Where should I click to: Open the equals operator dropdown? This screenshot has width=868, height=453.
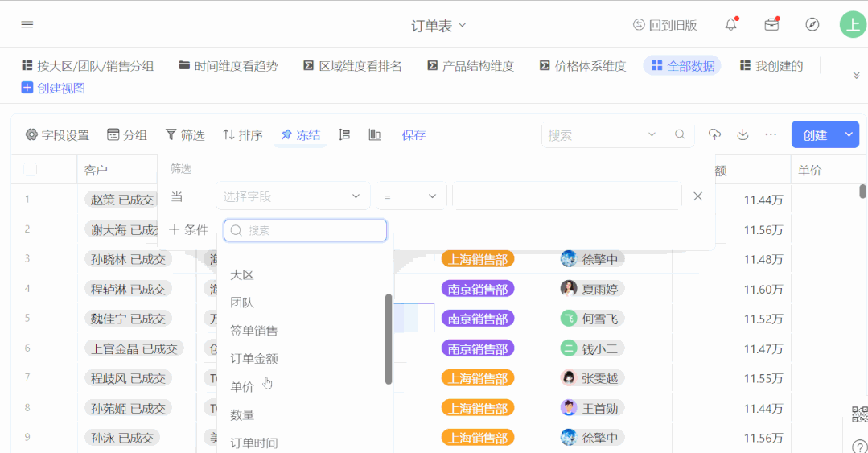(x=410, y=196)
